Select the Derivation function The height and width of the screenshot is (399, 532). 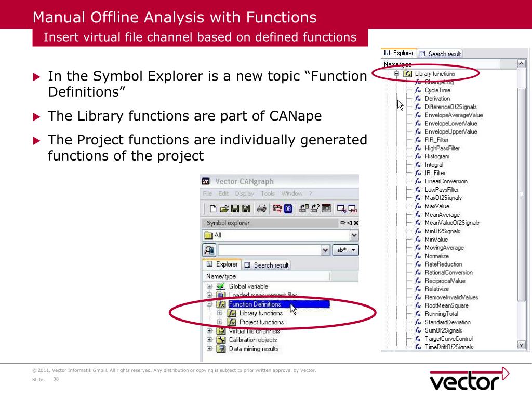pos(437,98)
